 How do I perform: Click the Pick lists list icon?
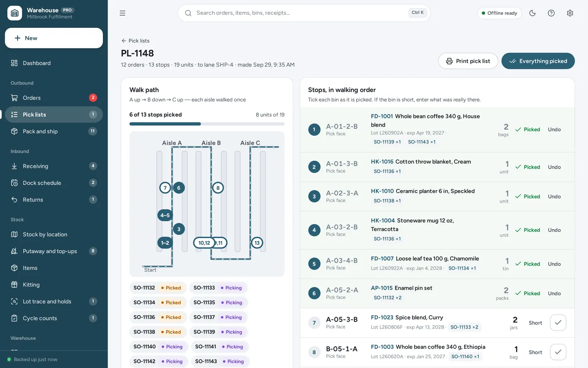coord(14,114)
